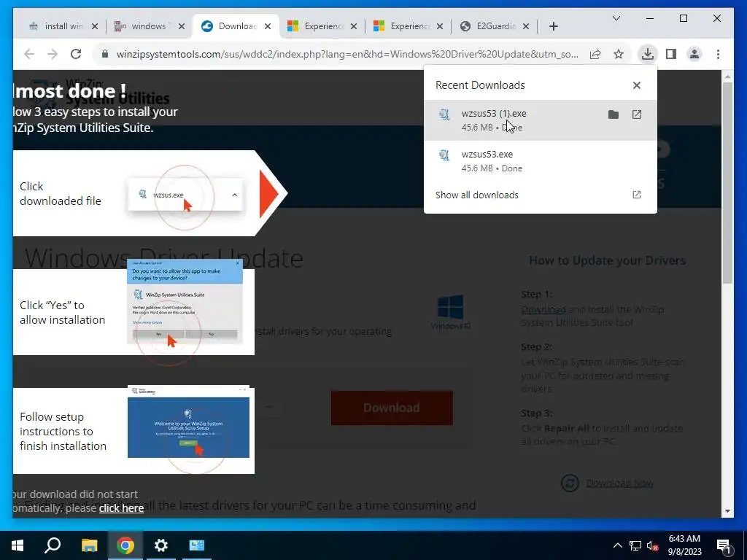Open wzsus53 (1).exe from downloads list
747x560 pixels.
(x=637, y=114)
